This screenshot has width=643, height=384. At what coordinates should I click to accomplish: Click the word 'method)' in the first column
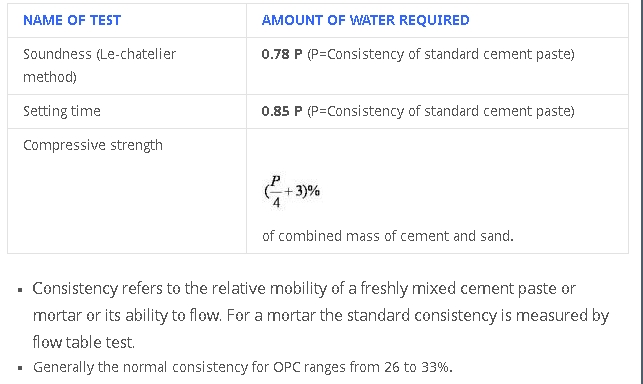coord(50,77)
